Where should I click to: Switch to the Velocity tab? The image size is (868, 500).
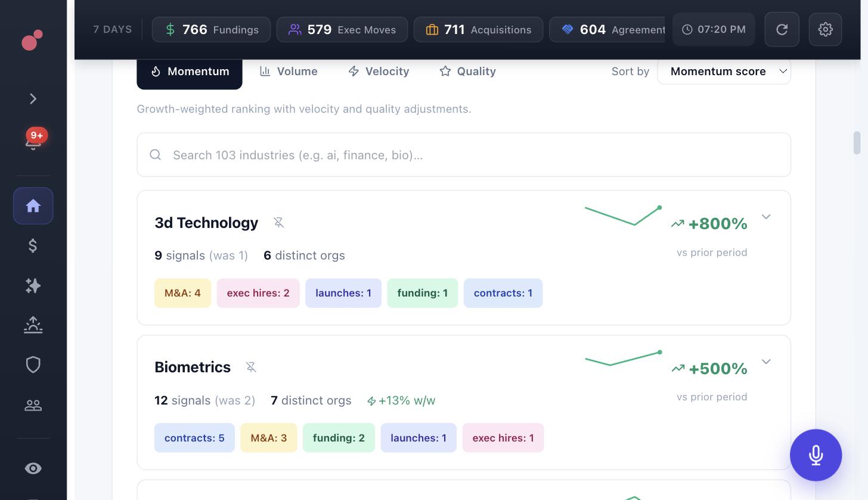click(379, 72)
